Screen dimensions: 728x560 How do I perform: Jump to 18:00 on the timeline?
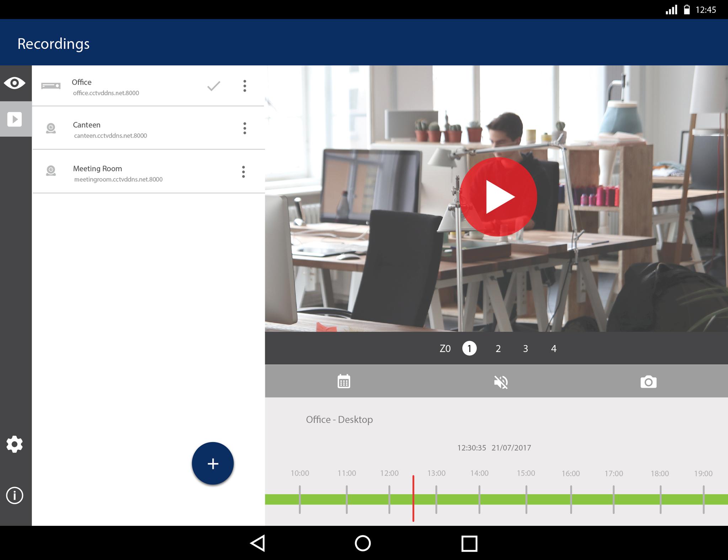[660, 473]
